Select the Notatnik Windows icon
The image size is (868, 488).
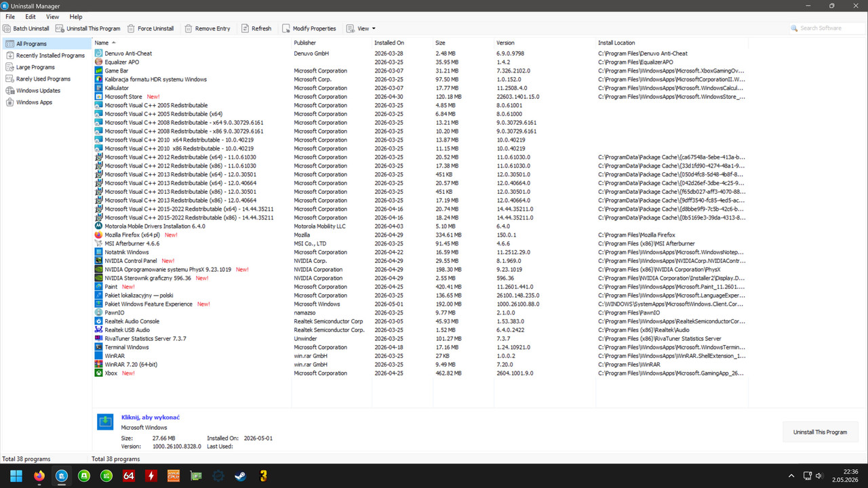(x=99, y=252)
